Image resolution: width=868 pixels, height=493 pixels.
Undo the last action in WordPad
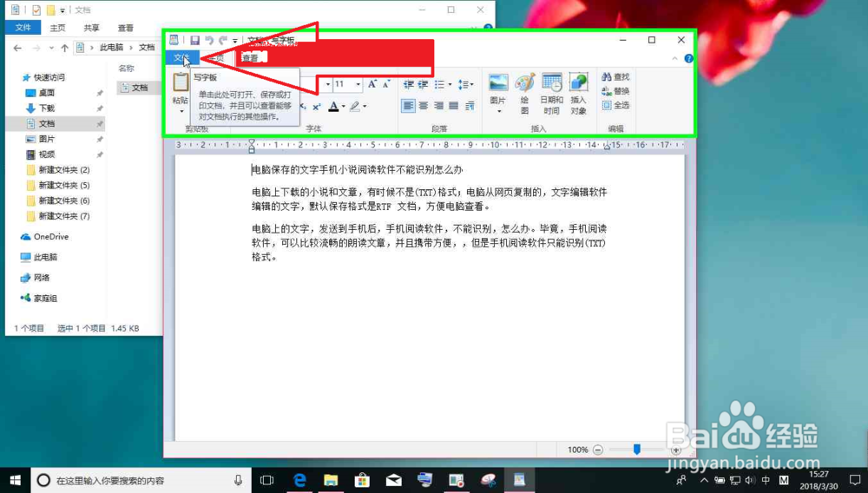click(x=209, y=41)
